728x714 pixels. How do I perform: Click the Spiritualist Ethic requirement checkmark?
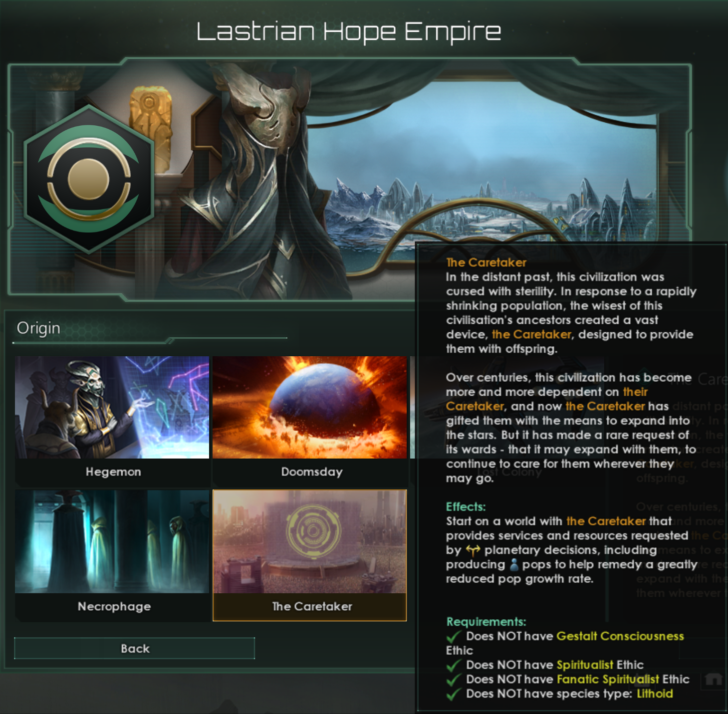pos(454,666)
